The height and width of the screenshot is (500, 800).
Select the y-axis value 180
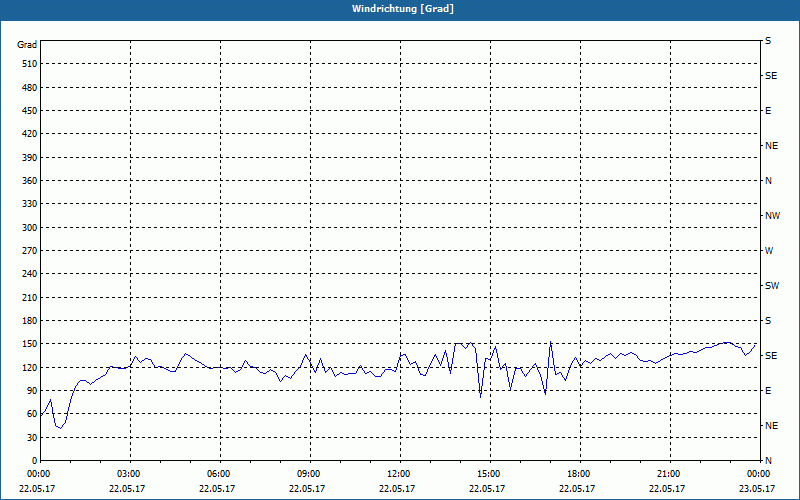(x=30, y=320)
